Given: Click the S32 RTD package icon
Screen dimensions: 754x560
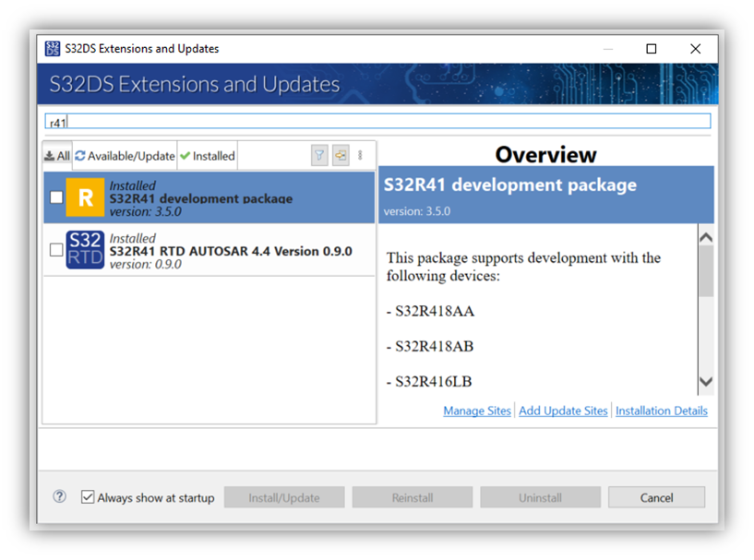Looking at the screenshot, I should click(85, 249).
